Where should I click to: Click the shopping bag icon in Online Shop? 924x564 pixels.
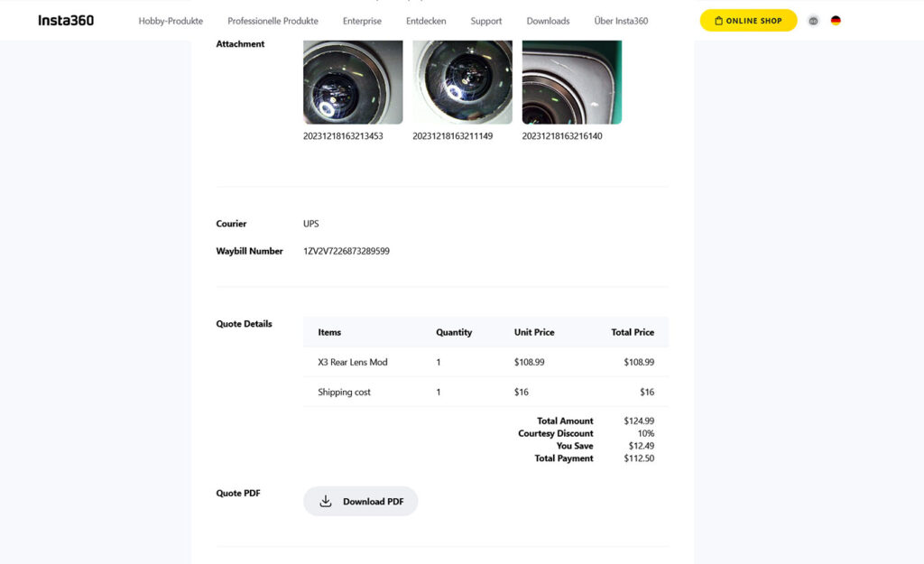tap(718, 21)
